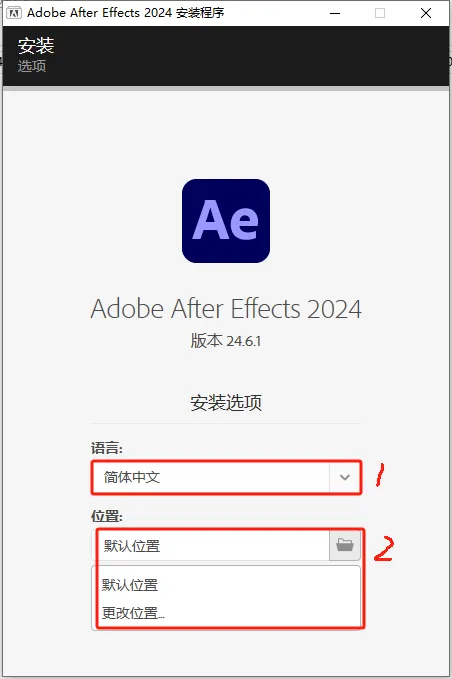The image size is (452, 679).
Task: Click the 版本 24.6.1 version text
Action: (x=226, y=341)
